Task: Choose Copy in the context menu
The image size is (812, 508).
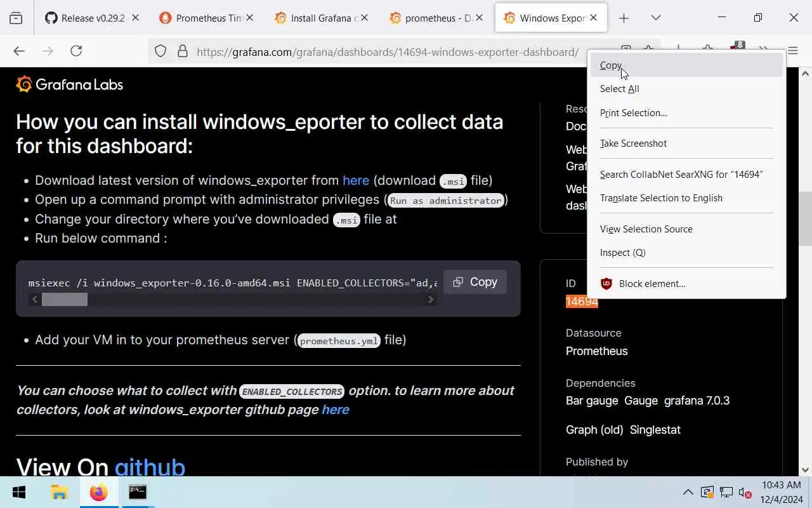Action: click(686, 65)
